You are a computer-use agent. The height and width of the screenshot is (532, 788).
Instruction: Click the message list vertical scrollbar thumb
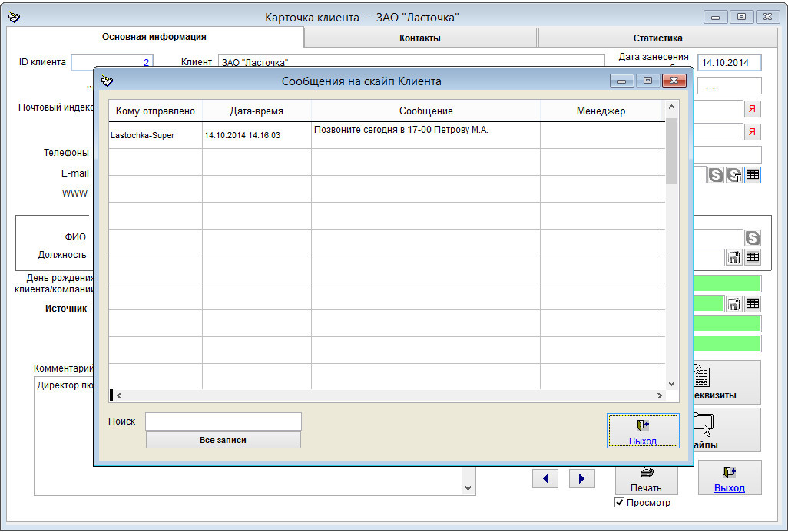click(672, 150)
